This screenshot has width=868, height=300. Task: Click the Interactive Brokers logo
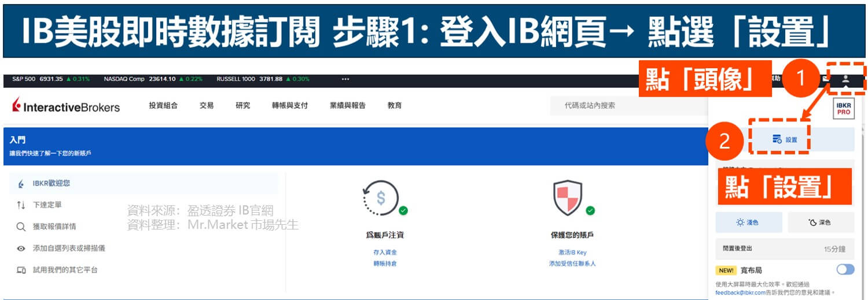pyautogui.click(x=66, y=106)
